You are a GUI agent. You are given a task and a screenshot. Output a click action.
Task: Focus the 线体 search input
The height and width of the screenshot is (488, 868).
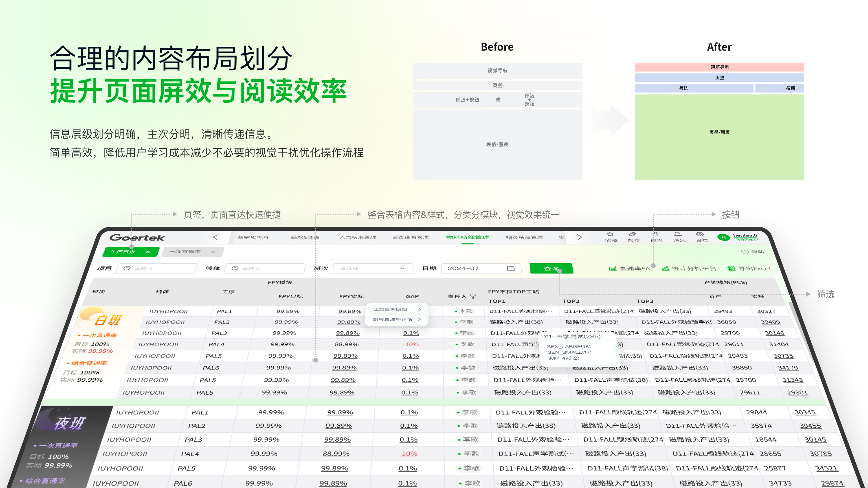[265, 268]
